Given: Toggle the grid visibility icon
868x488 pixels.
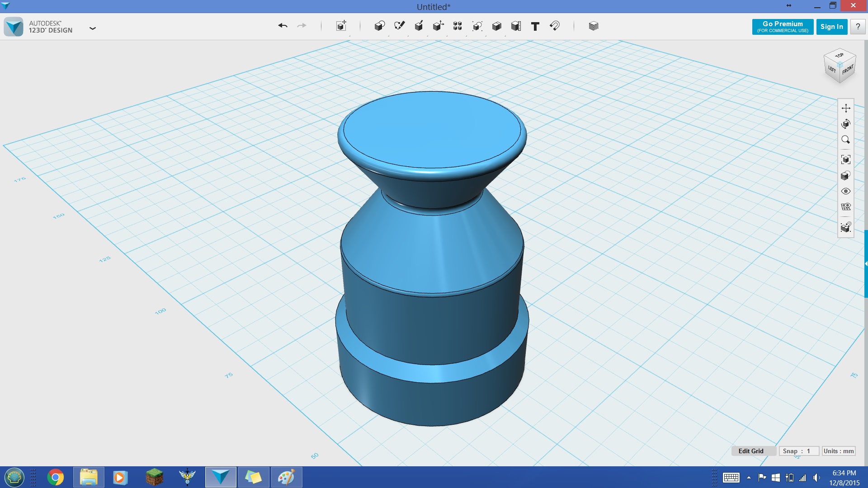Looking at the screenshot, I should [x=846, y=207].
